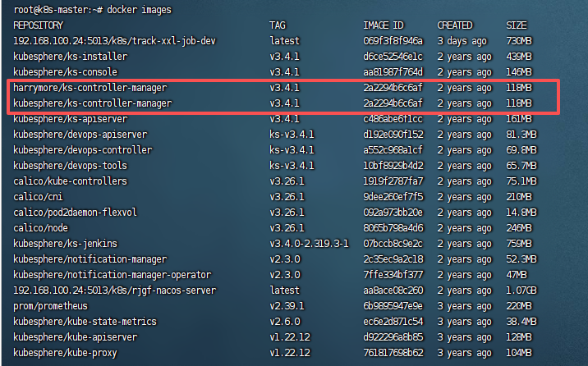
Task: Click image ID 761817698b62
Action: tap(393, 353)
